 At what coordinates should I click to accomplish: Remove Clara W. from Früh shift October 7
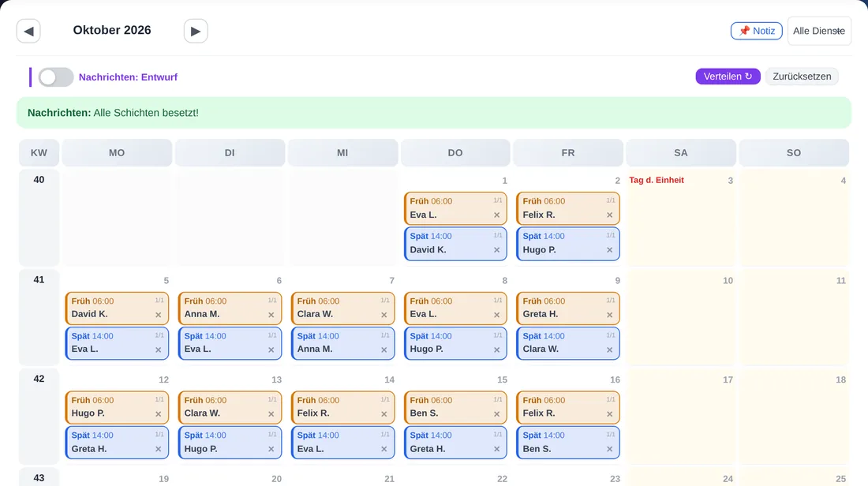383,315
